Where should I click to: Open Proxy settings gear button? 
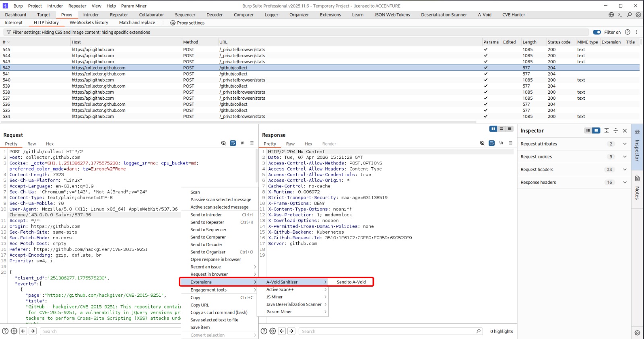[187, 23]
